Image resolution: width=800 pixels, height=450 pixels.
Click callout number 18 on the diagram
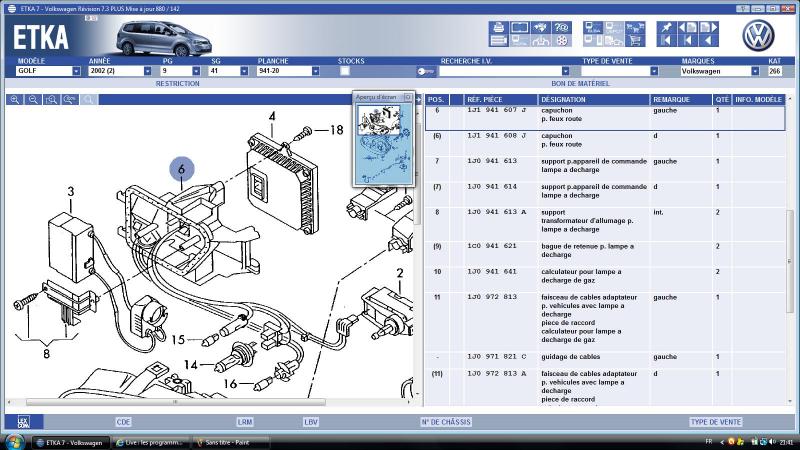(x=336, y=130)
